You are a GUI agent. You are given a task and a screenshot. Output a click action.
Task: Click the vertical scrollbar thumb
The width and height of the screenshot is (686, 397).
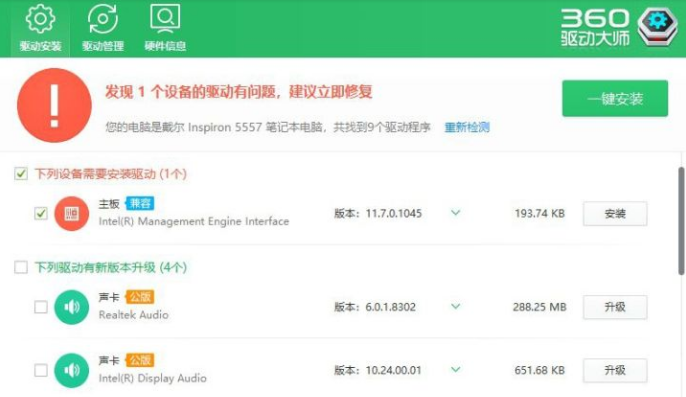click(x=681, y=221)
